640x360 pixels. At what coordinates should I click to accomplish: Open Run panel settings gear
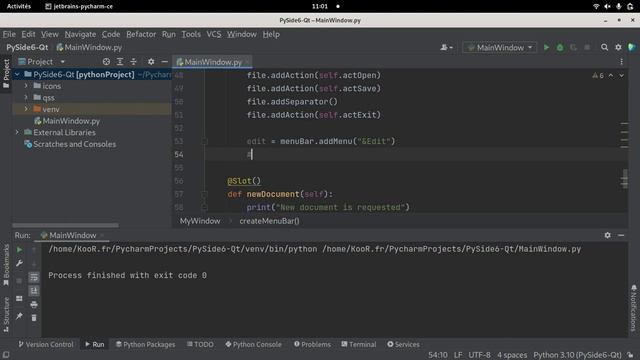[x=607, y=235]
